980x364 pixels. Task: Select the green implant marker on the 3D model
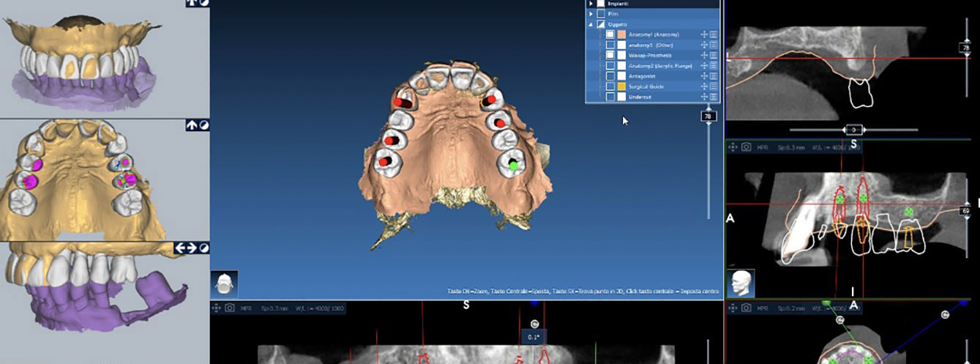(x=514, y=165)
